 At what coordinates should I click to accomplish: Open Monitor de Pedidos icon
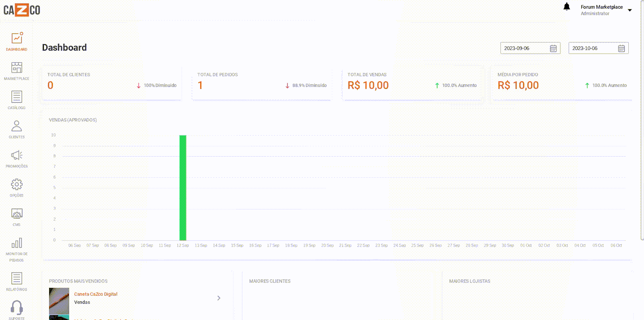(x=17, y=243)
